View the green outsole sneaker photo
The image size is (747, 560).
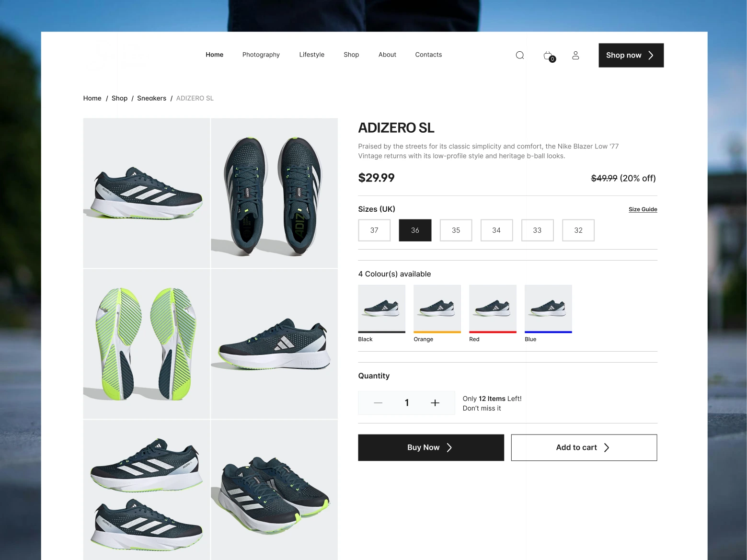click(x=146, y=344)
